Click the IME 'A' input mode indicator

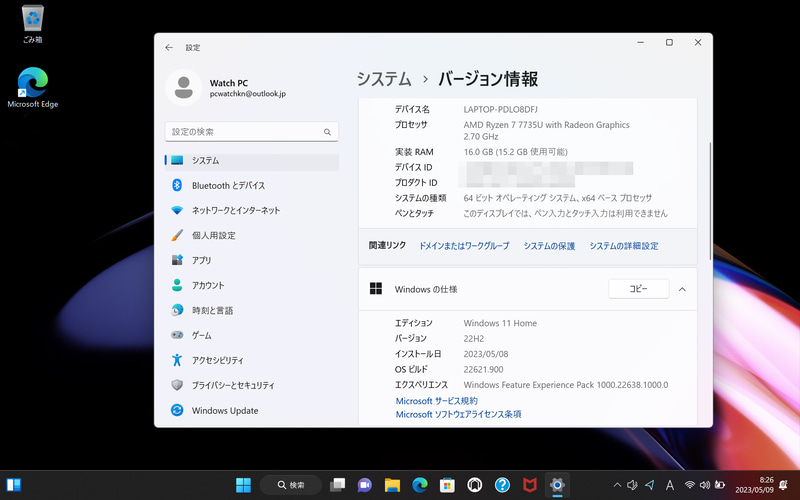pyautogui.click(x=670, y=485)
